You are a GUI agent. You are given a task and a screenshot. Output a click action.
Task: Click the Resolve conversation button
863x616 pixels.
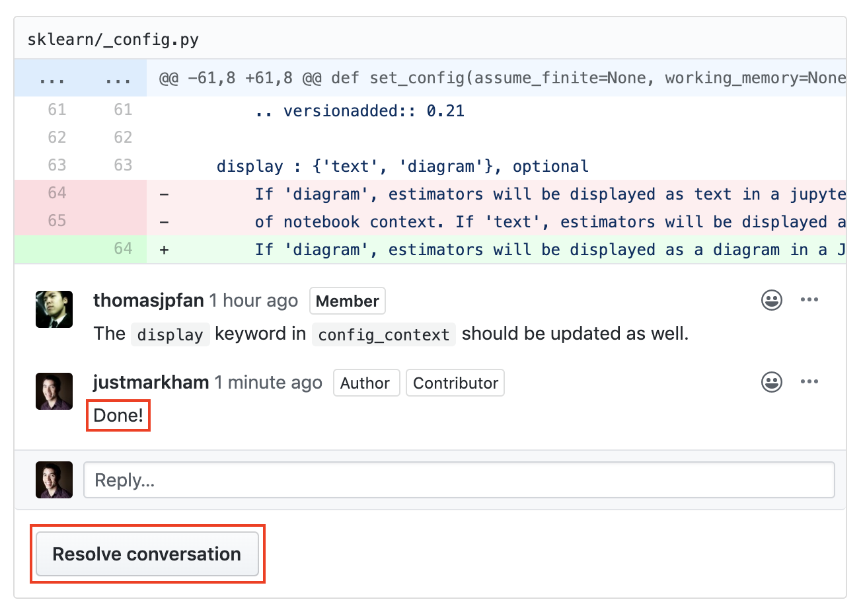[x=147, y=554]
